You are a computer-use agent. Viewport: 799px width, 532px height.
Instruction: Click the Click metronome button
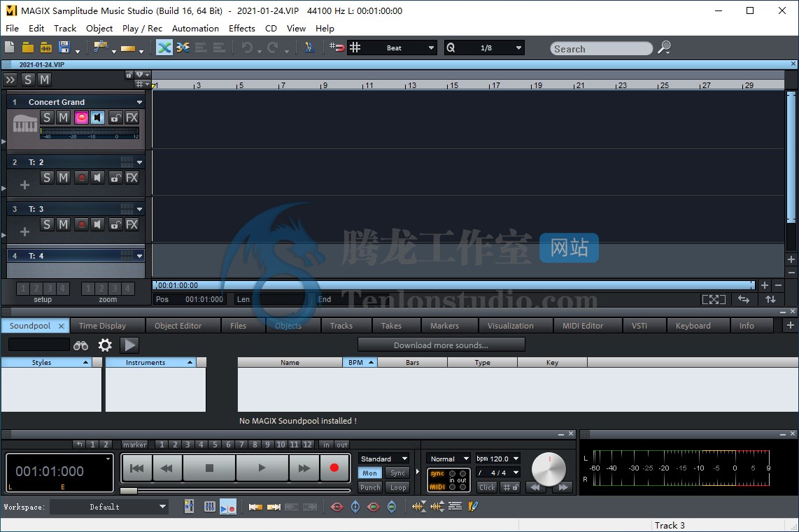487,487
